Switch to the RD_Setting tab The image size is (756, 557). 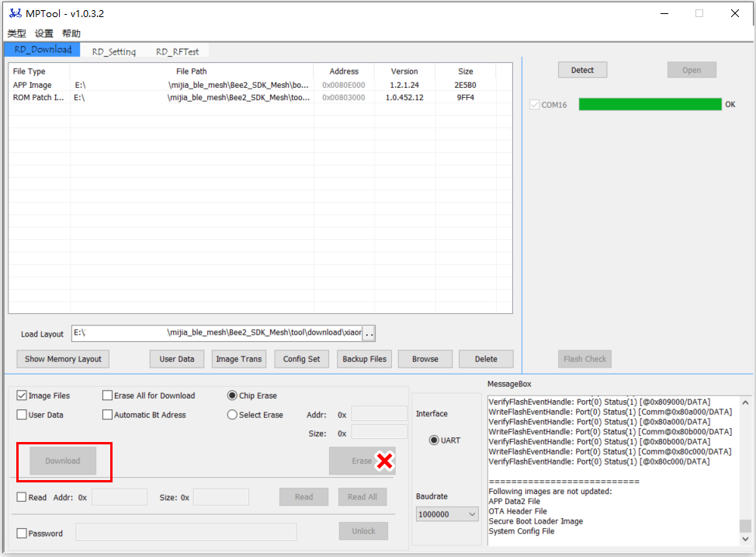click(x=114, y=51)
